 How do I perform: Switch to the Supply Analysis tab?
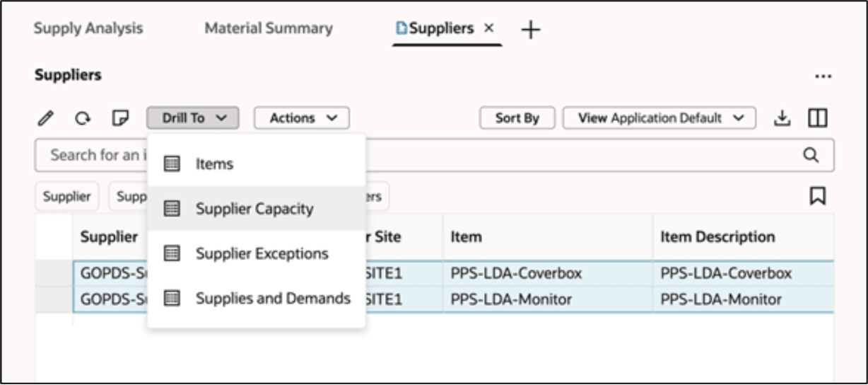pyautogui.click(x=88, y=29)
